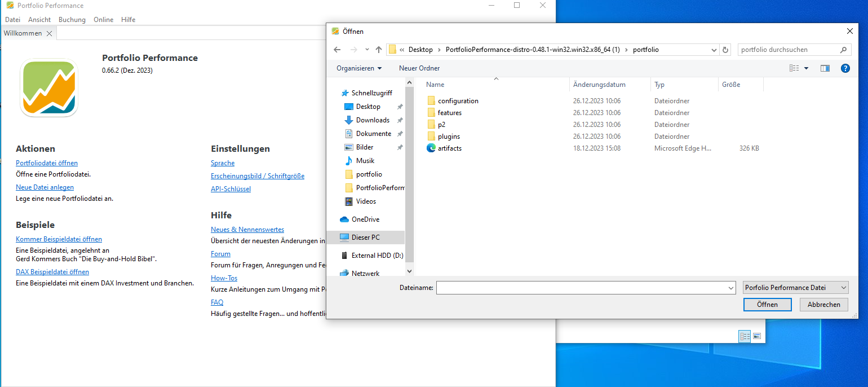Click PortfolioPerformance-distro breadcrumb segment
The height and width of the screenshot is (387, 868).
click(x=533, y=50)
